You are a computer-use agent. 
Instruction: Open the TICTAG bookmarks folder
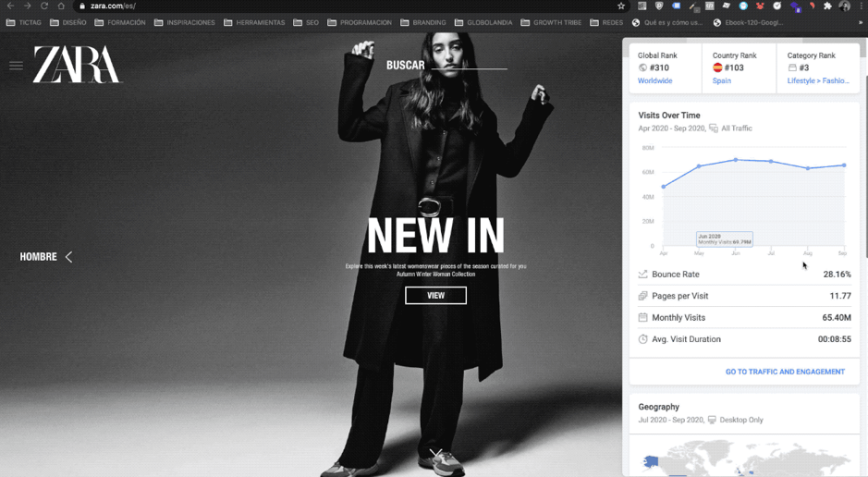click(24, 23)
